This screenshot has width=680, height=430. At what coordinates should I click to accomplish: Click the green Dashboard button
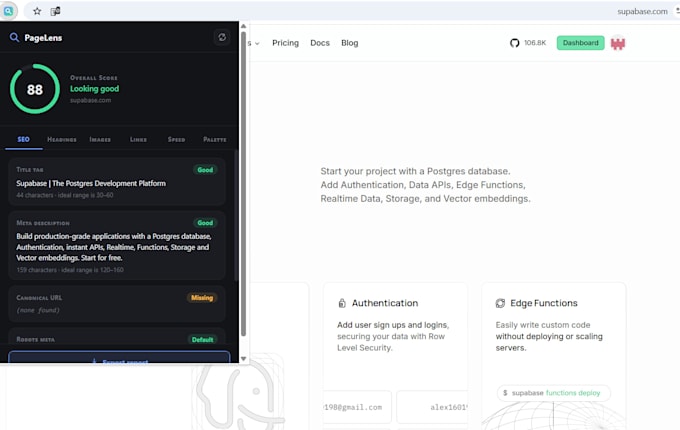(x=580, y=43)
